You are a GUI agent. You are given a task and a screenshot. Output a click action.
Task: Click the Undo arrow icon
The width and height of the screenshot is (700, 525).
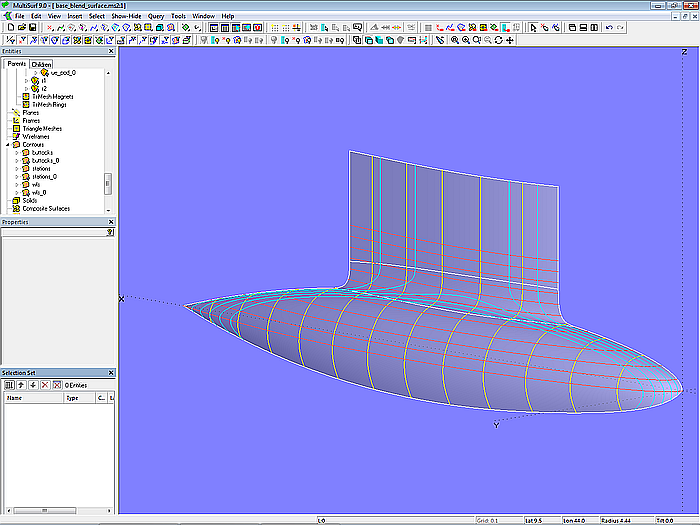(x=610, y=28)
